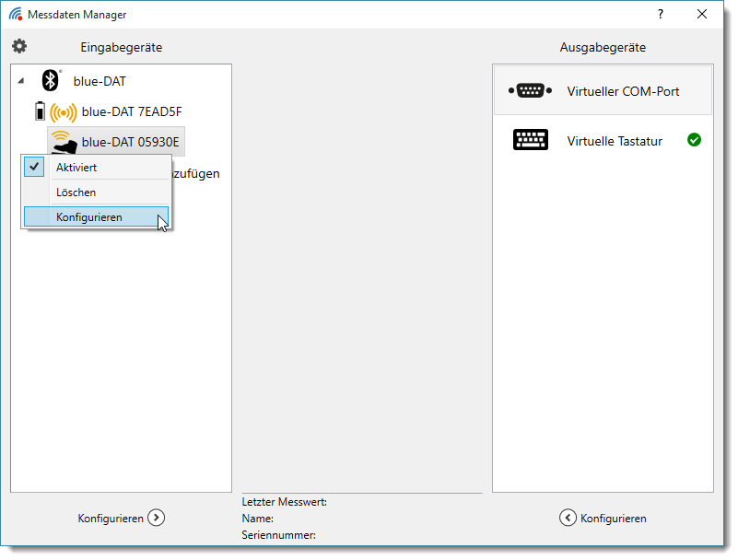Viewport: 738px width, 560px height.
Task: Click the keyboard icon for Virtuelle Tastatur
Action: [x=530, y=140]
